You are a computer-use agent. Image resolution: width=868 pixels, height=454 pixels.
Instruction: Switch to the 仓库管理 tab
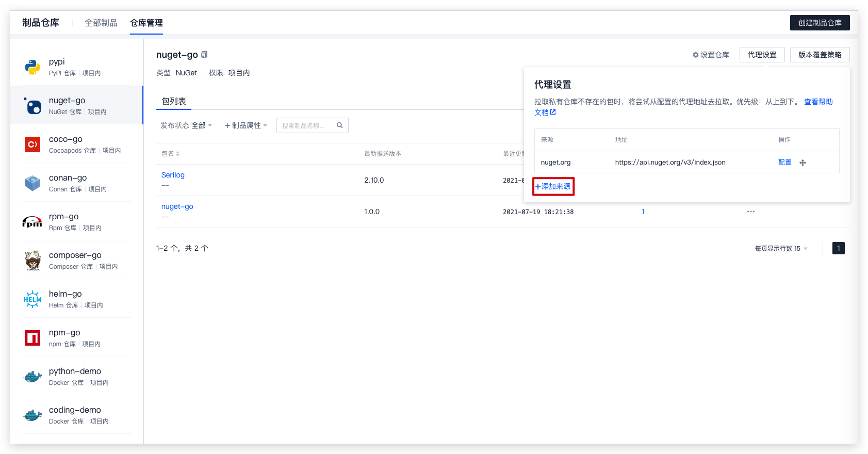click(146, 23)
